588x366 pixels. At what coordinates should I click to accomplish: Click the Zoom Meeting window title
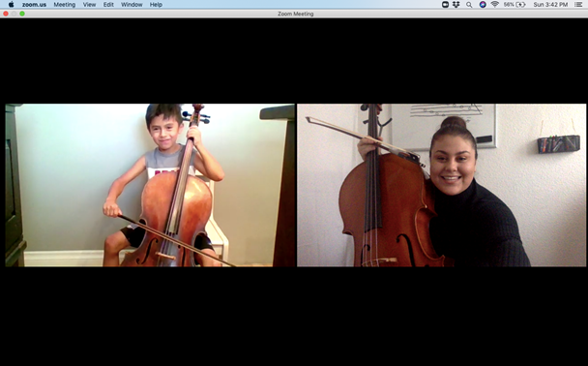click(296, 14)
